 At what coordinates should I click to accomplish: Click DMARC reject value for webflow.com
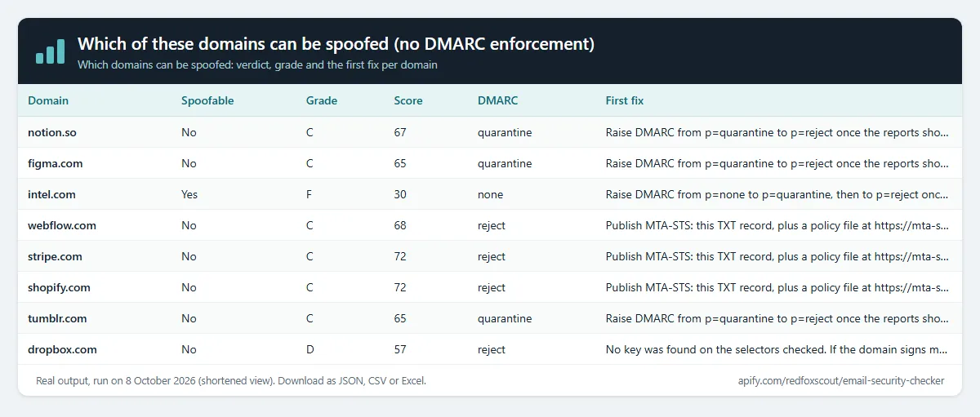(492, 225)
